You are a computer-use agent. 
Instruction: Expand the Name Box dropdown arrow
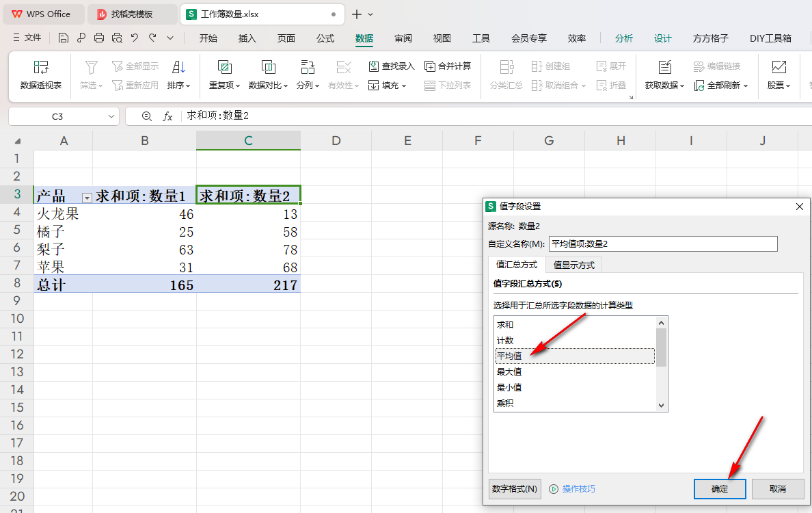111,116
